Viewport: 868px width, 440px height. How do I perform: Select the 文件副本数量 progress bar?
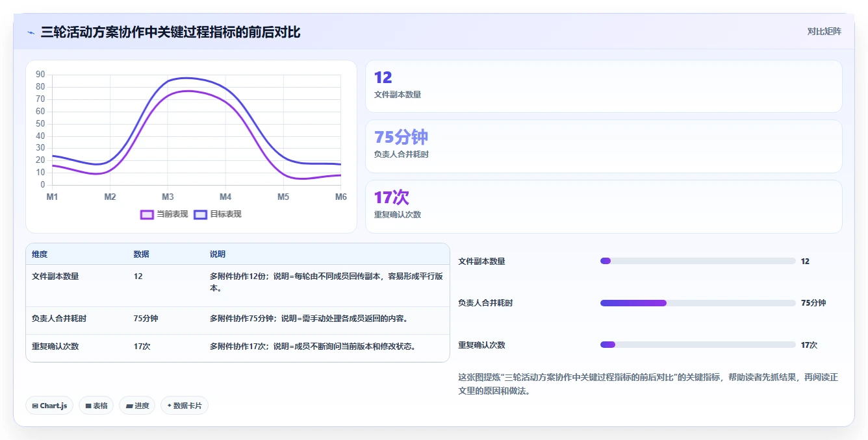698,261
